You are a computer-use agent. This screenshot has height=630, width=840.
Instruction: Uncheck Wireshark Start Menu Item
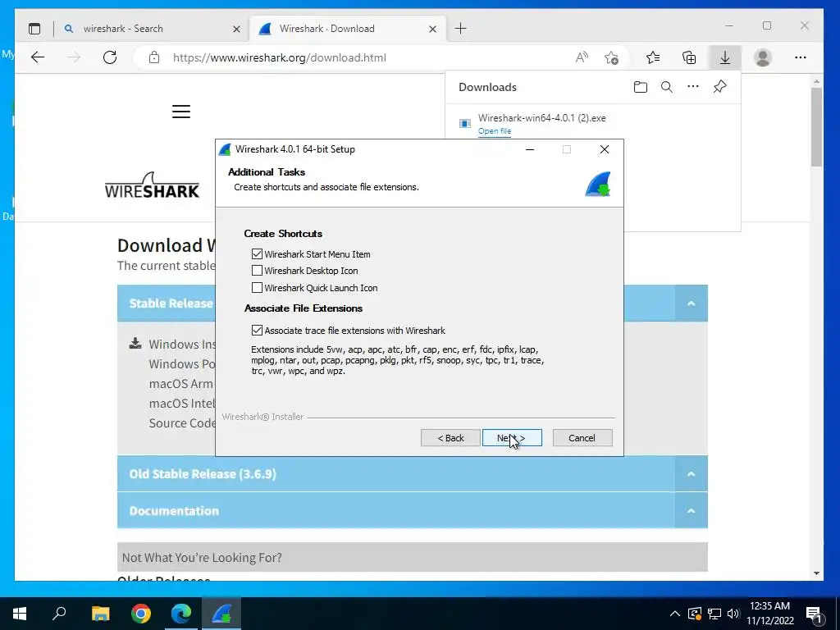click(257, 254)
